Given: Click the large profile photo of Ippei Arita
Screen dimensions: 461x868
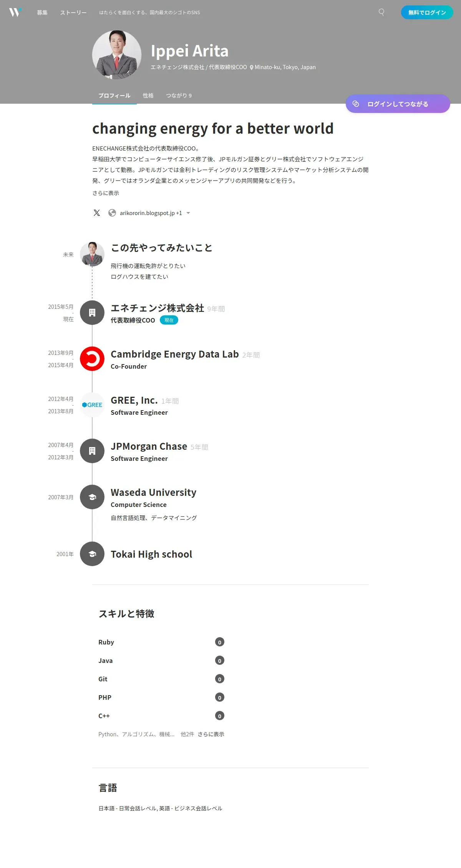Looking at the screenshot, I should click(x=117, y=55).
